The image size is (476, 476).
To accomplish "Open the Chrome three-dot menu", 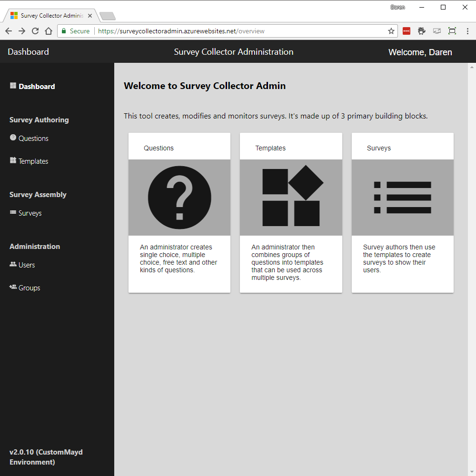I will (467, 31).
